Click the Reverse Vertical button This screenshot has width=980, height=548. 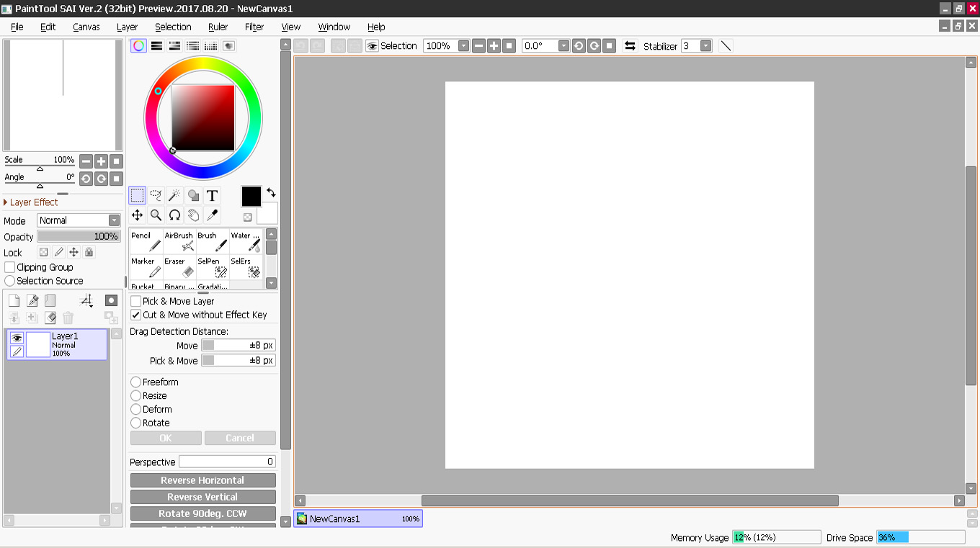[202, 497]
